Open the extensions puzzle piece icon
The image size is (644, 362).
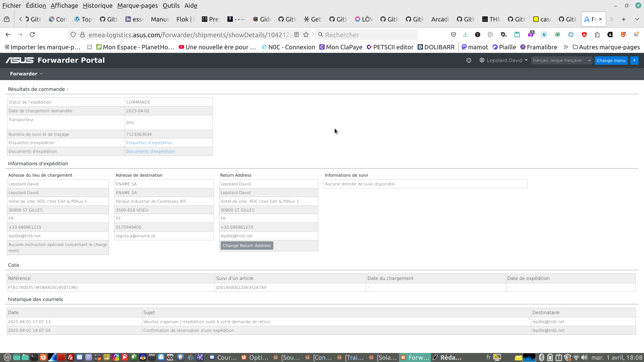coord(597,35)
